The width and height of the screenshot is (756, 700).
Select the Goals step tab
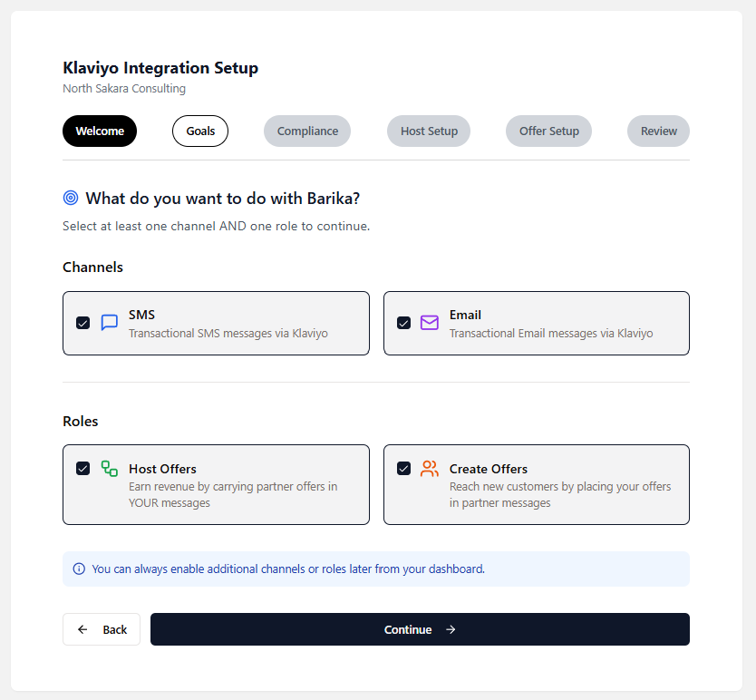pos(200,131)
